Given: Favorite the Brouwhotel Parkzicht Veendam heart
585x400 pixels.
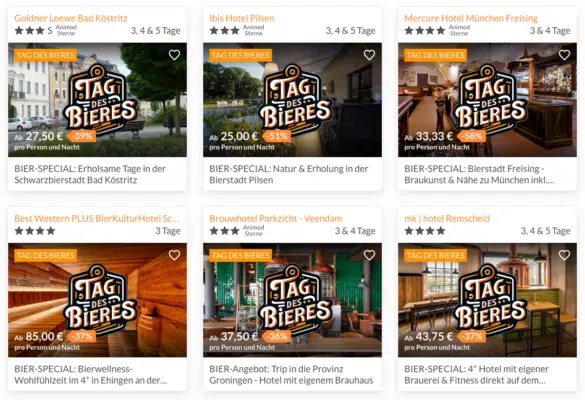Looking at the screenshot, I should click(369, 255).
